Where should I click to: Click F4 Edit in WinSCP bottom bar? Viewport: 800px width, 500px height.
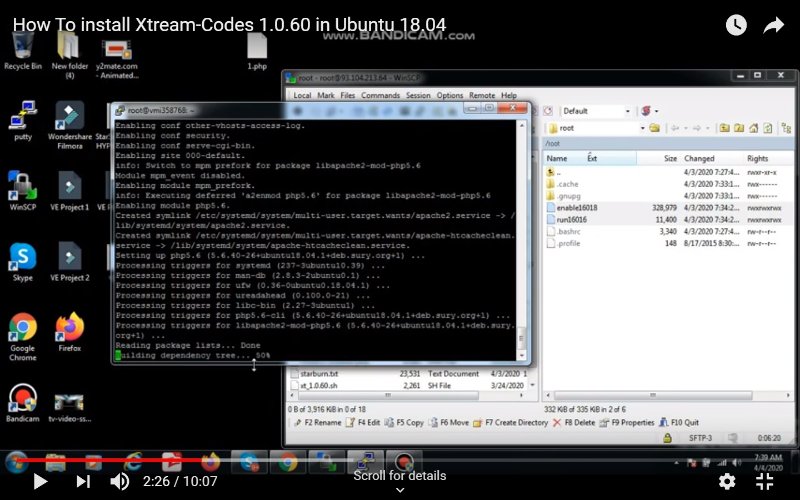(363, 422)
